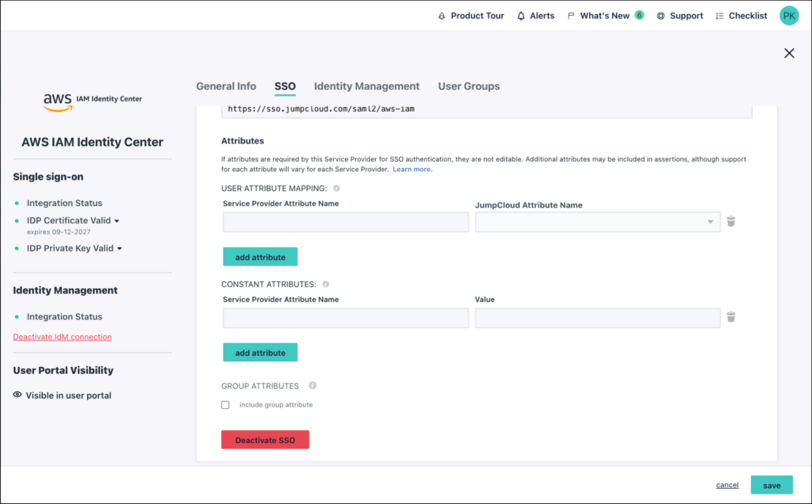Screen dimensions: 812x504
Task: Delete the constant attribute row
Action: coord(731,317)
